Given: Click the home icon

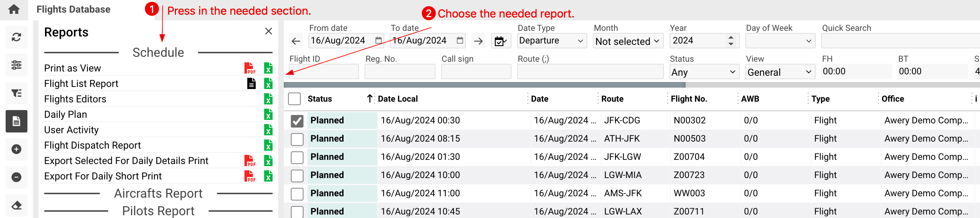Looking at the screenshot, I should pyautogui.click(x=14, y=9).
